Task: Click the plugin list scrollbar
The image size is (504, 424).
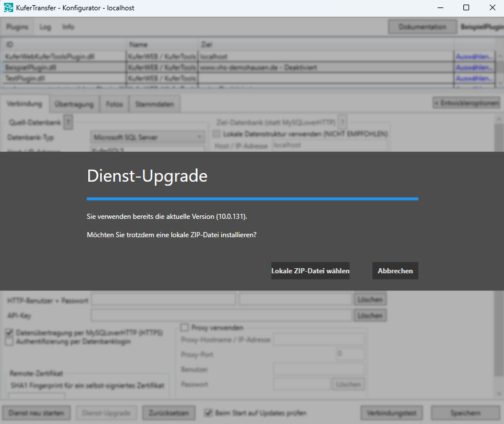Action: pyautogui.click(x=500, y=69)
